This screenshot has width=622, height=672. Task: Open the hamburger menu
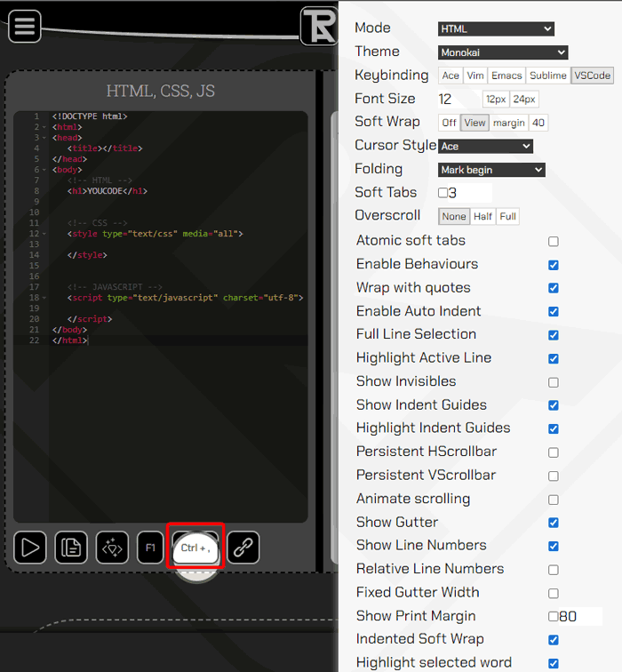pos(24,27)
